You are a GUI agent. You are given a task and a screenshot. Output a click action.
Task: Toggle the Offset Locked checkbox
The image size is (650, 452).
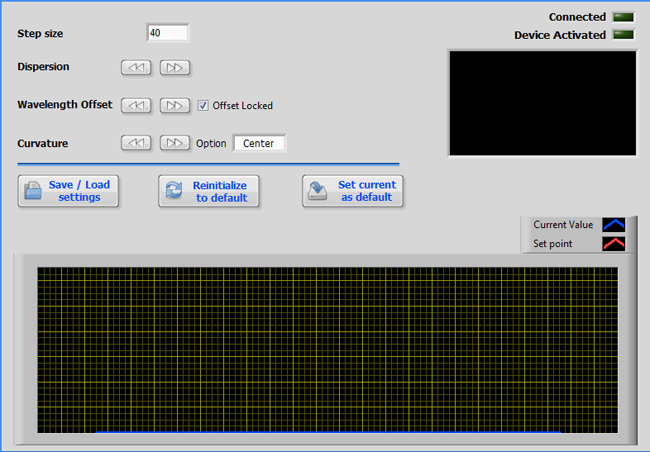pos(203,106)
